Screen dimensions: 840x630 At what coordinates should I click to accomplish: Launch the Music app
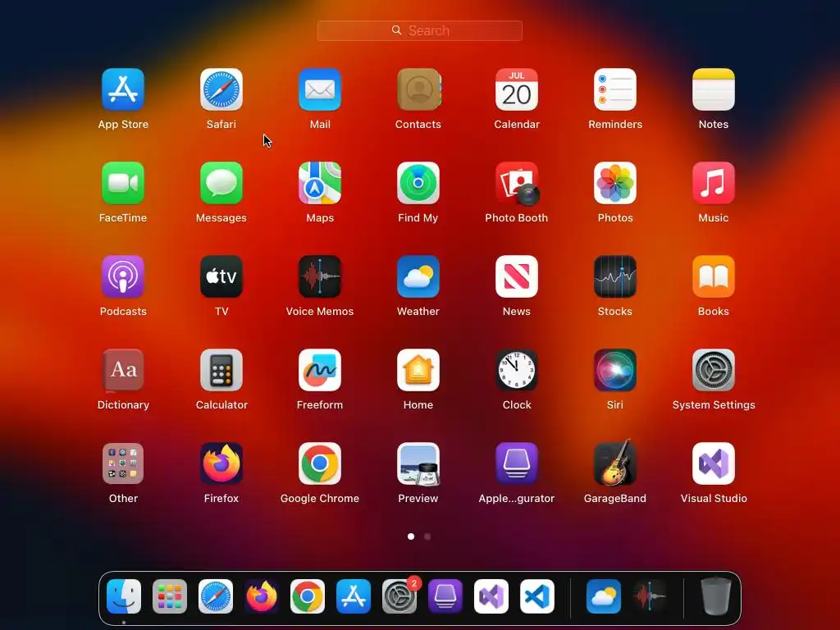click(x=714, y=183)
